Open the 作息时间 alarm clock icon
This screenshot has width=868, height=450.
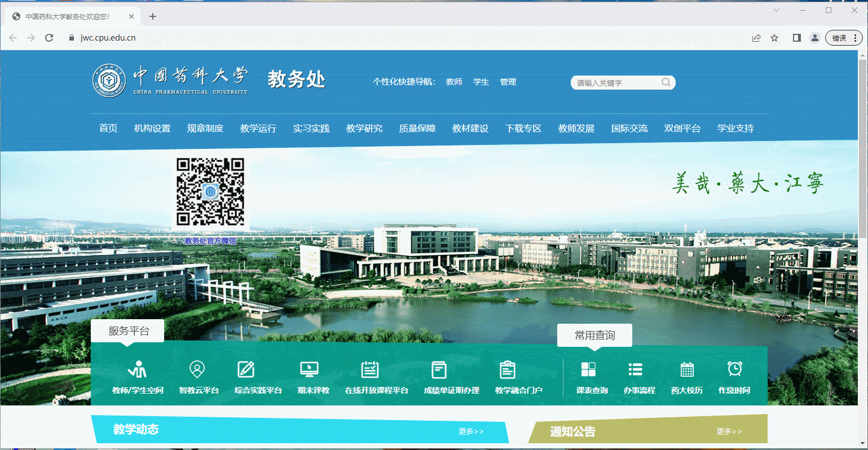pos(734,370)
